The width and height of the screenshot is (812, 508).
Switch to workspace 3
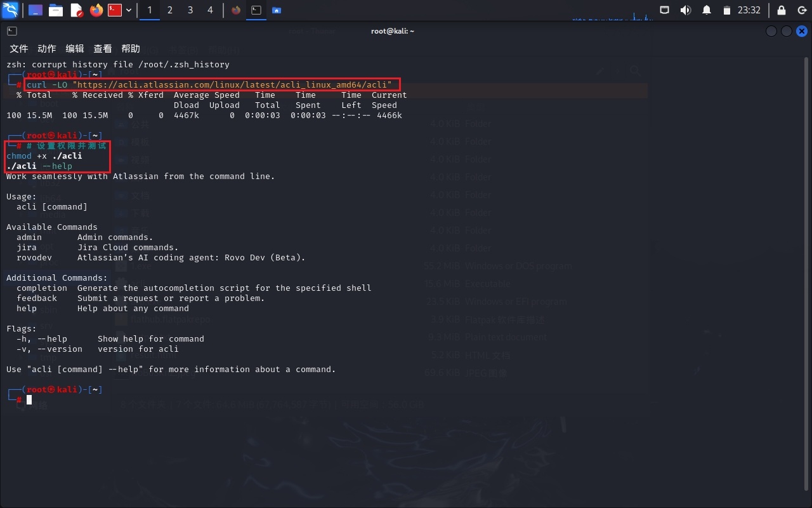[190, 10]
